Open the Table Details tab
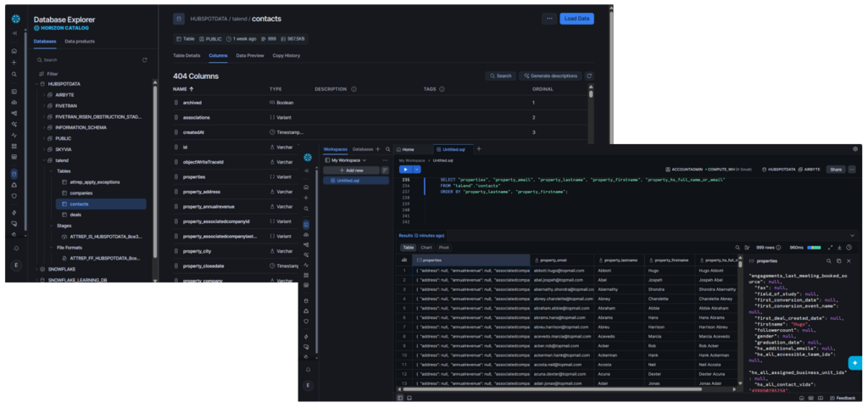868x408 pixels. pos(186,55)
